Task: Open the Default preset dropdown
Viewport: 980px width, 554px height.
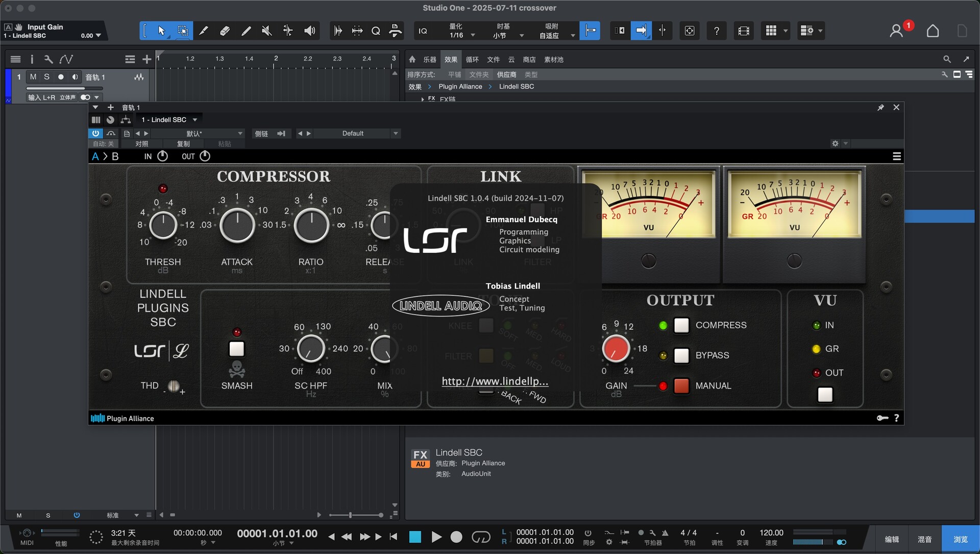Action: tap(356, 134)
